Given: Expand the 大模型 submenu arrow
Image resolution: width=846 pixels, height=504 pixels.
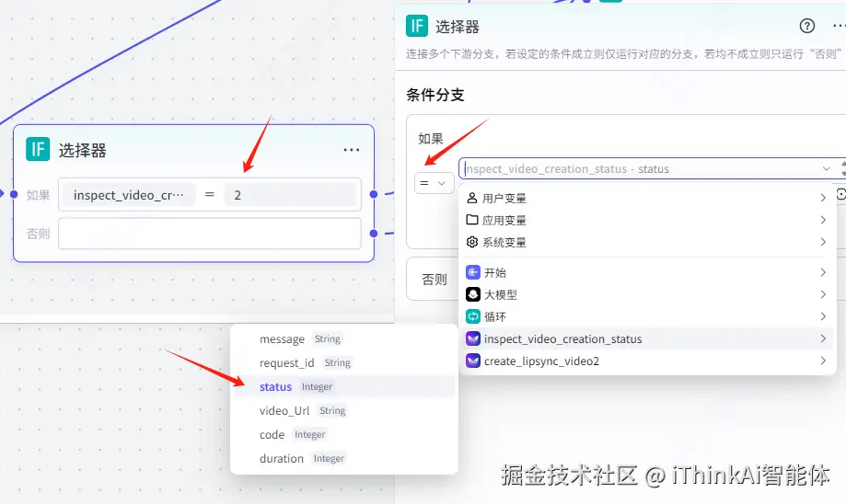Looking at the screenshot, I should tap(823, 294).
